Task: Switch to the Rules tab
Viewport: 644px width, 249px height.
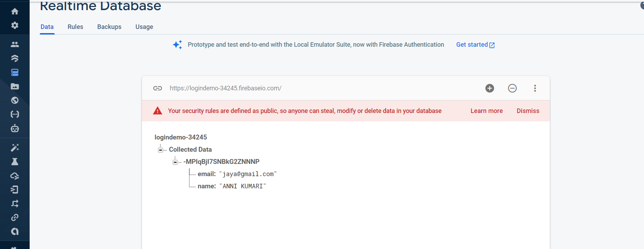Action: pos(75,27)
